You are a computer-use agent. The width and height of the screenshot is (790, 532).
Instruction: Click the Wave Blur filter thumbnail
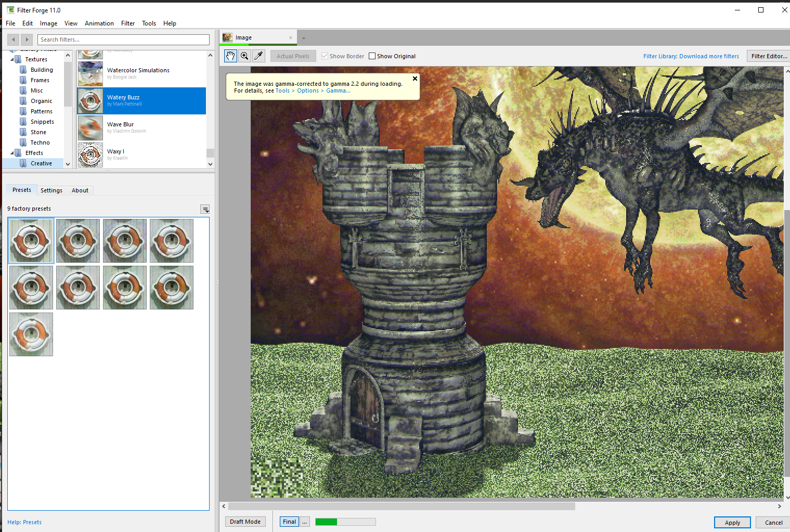click(90, 128)
